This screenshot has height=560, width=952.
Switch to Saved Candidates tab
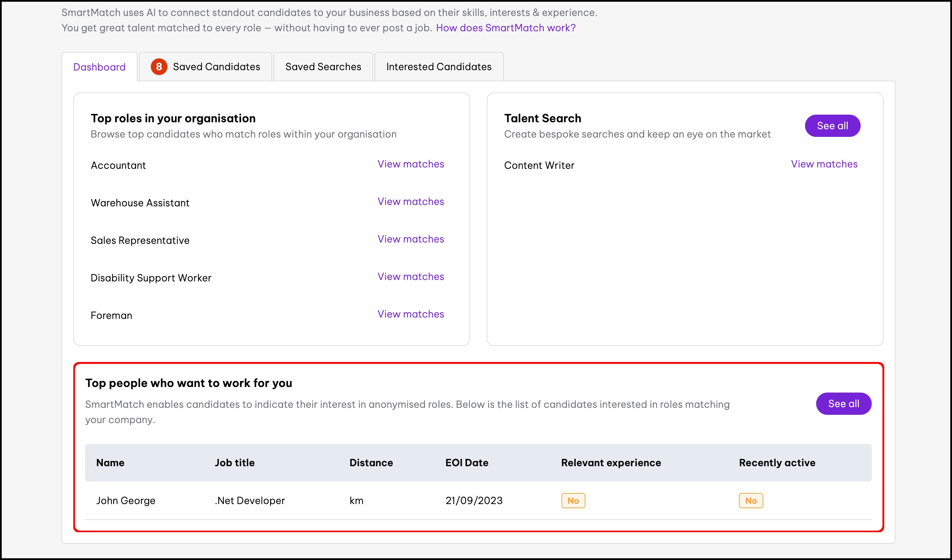coord(216,67)
